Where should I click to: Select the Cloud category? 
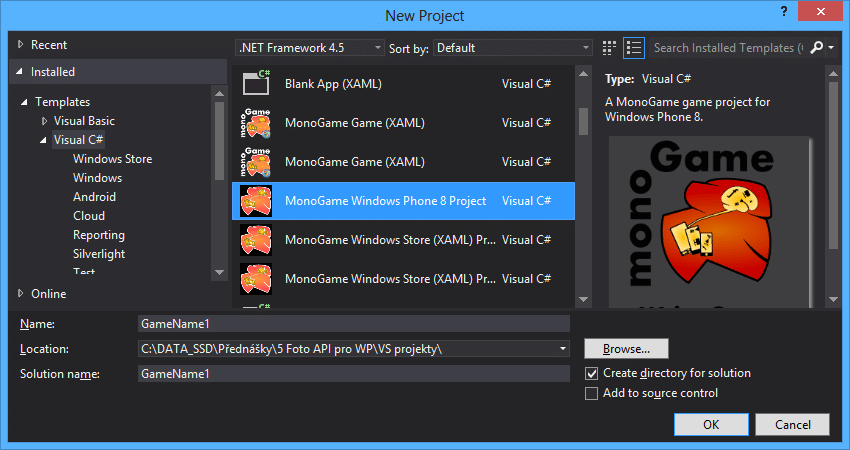pos(89,216)
